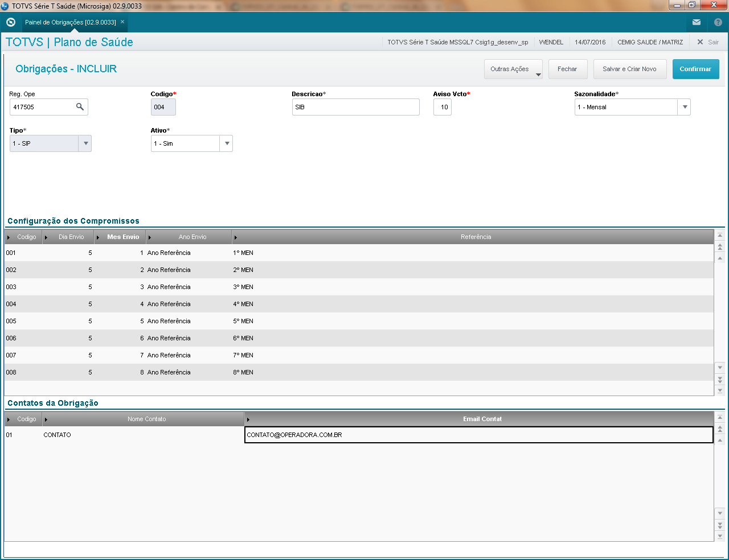The width and height of the screenshot is (729, 560).
Task: Page up in Contatos grid using double arrow
Action: 720,429
